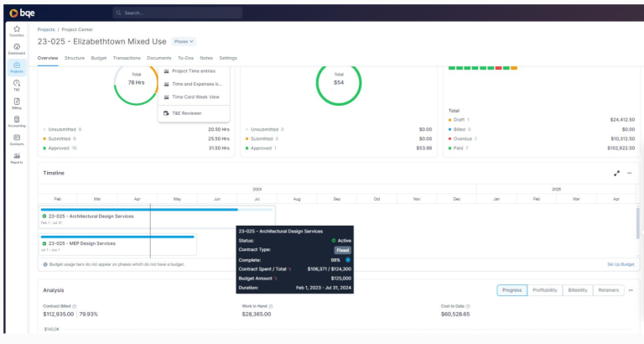Image resolution: width=644 pixels, height=344 pixels.
Task: Choose T&E Reviewer from the menu
Action: pyautogui.click(x=187, y=112)
